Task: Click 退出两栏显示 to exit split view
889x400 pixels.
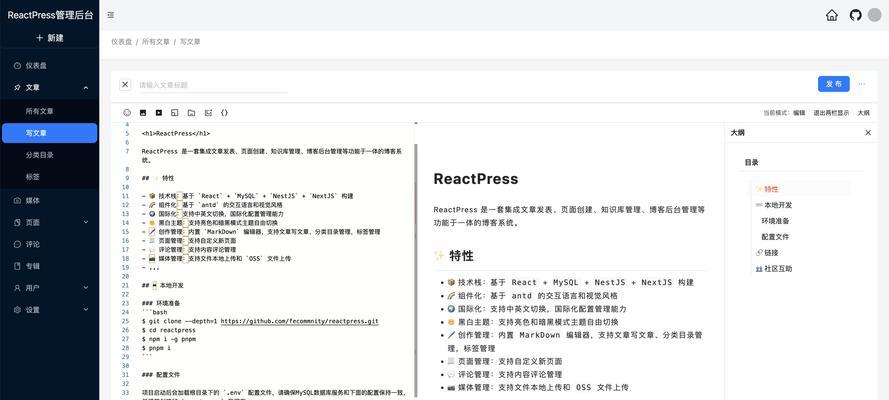Action: click(832, 113)
